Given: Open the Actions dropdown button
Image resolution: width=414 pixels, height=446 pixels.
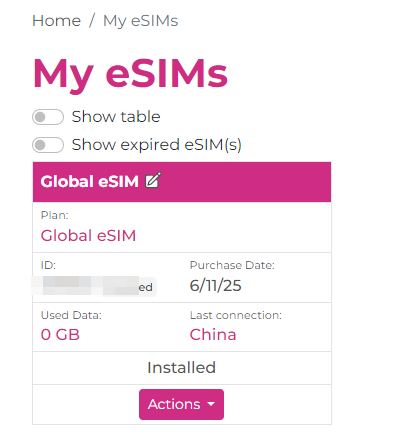Looking at the screenshot, I should [181, 404].
